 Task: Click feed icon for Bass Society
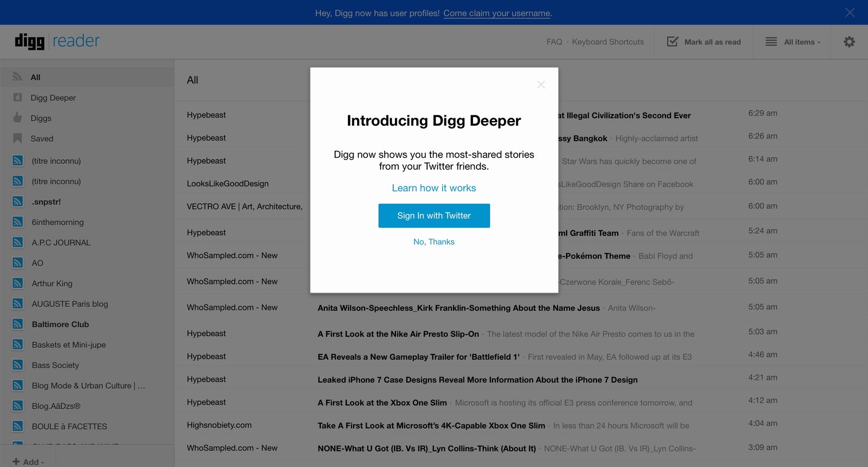[x=18, y=365]
